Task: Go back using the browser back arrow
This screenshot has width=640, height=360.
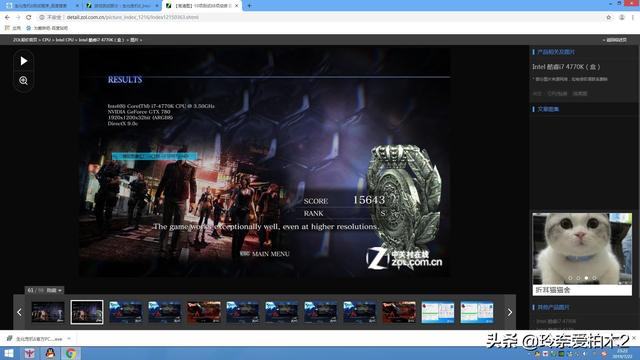Action: click(x=7, y=17)
